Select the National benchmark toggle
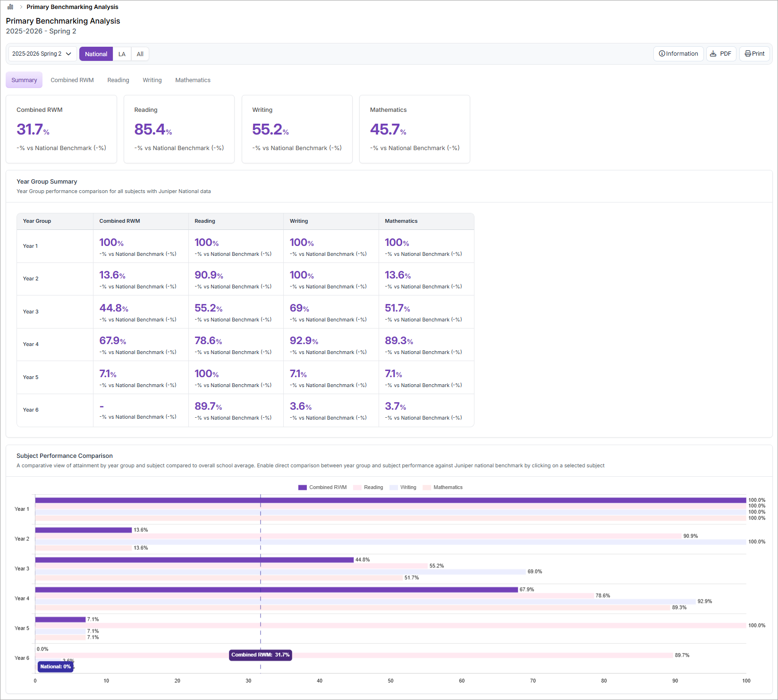The image size is (778, 700). point(96,54)
